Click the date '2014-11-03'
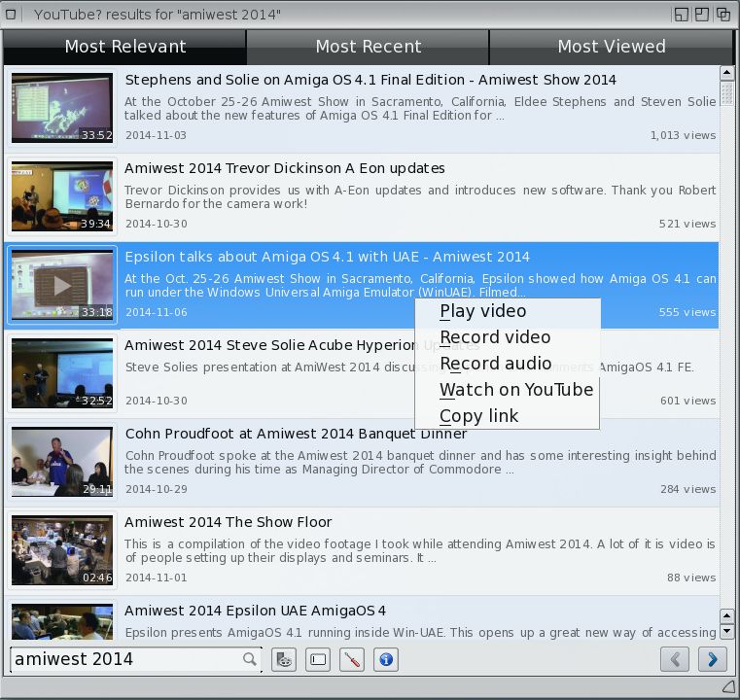Viewport: 740px width, 700px height. pyautogui.click(x=156, y=135)
